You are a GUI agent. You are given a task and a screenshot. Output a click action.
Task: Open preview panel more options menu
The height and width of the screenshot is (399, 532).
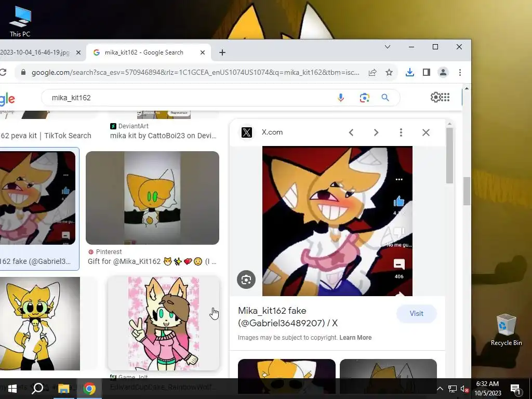click(x=401, y=132)
